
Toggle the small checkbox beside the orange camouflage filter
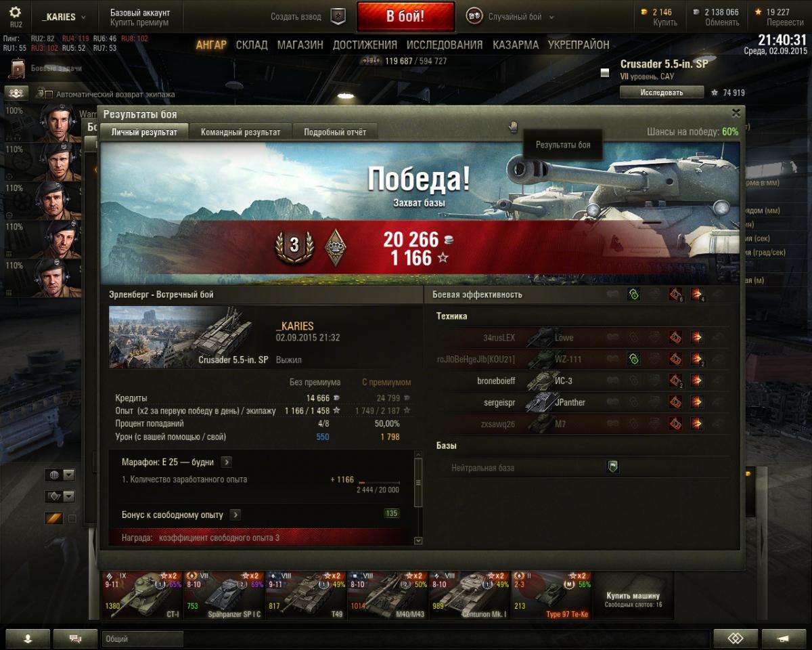72,519
